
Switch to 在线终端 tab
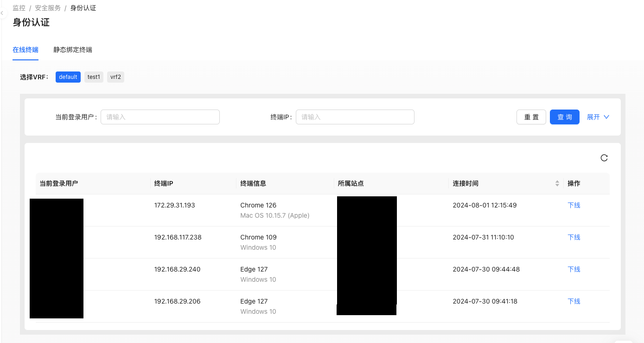coord(26,50)
